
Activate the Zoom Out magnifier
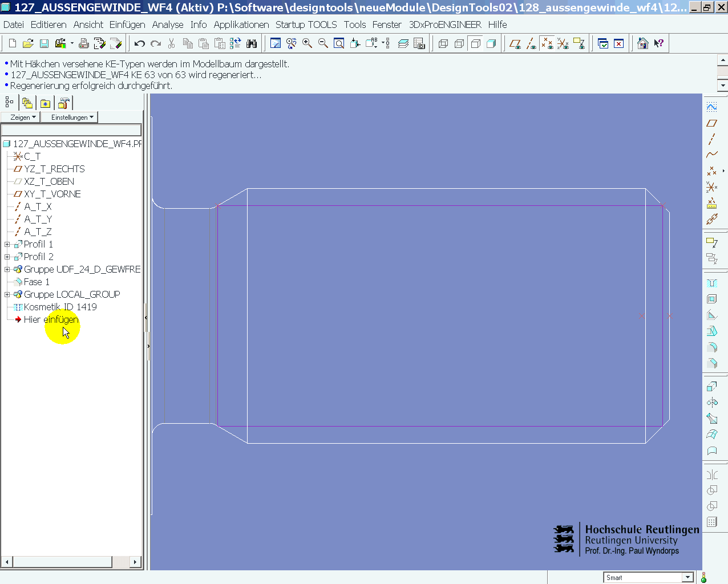(323, 43)
